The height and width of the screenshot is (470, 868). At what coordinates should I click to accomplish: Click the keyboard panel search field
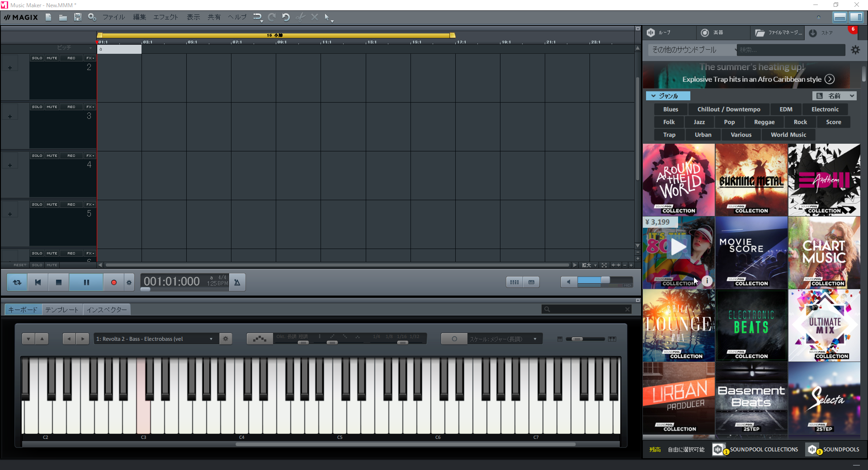point(586,309)
